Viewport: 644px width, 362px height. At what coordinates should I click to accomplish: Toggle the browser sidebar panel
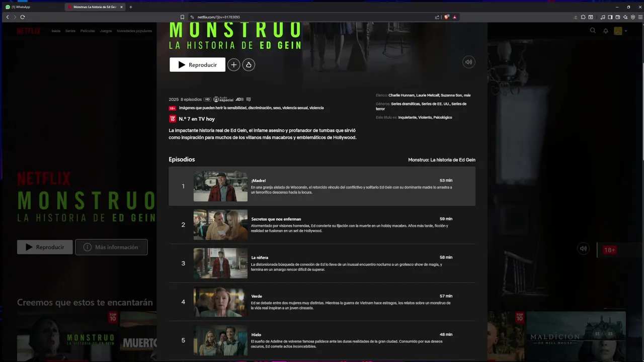click(610, 17)
